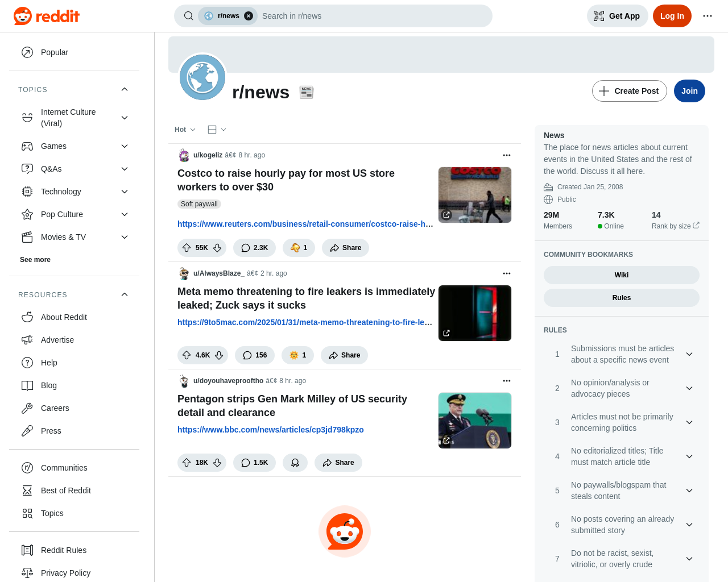Give an award to the Pentagon post

pyautogui.click(x=295, y=463)
